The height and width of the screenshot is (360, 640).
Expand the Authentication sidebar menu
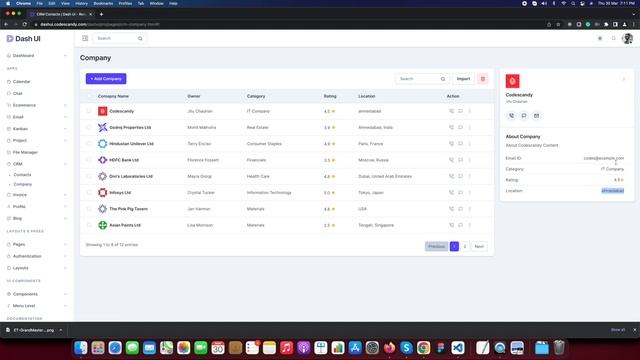coord(37,256)
